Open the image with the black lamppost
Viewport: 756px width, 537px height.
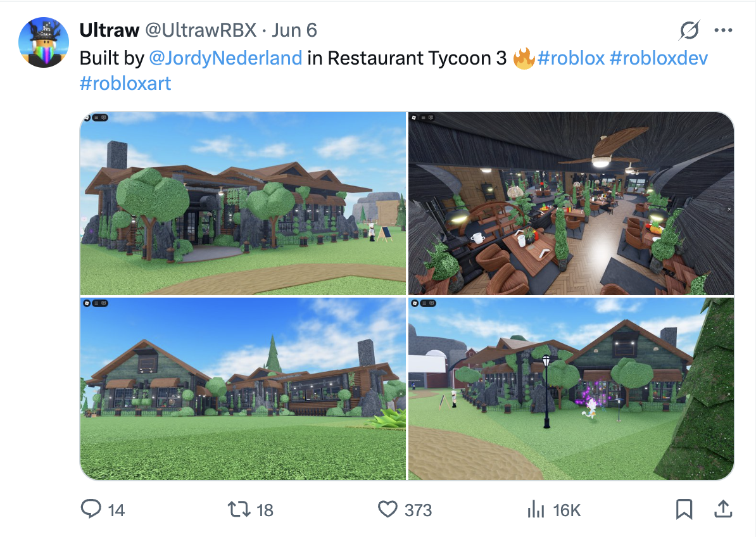pos(571,389)
